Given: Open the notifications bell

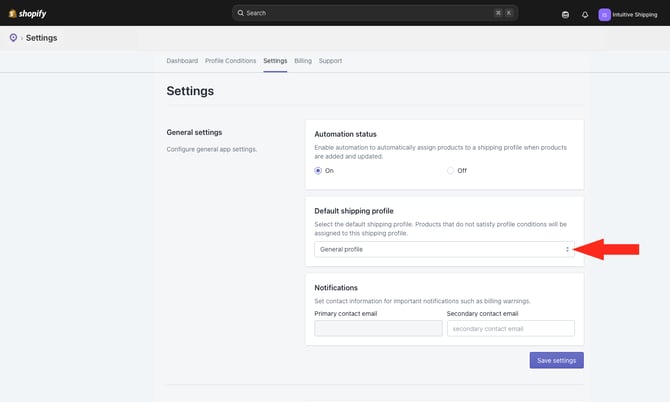Looking at the screenshot, I should [585, 15].
